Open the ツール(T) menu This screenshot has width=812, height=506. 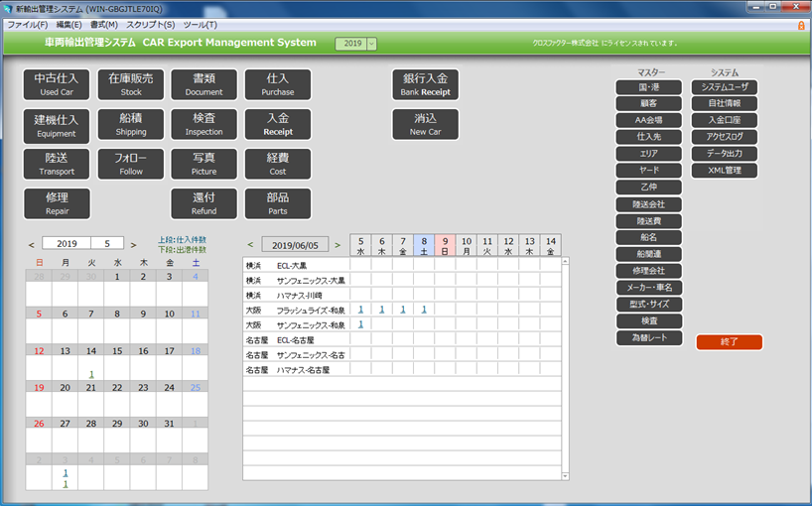[x=200, y=25]
